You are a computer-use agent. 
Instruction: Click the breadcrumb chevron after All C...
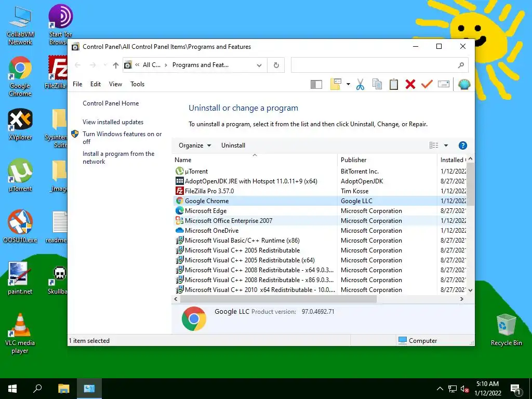tap(166, 65)
